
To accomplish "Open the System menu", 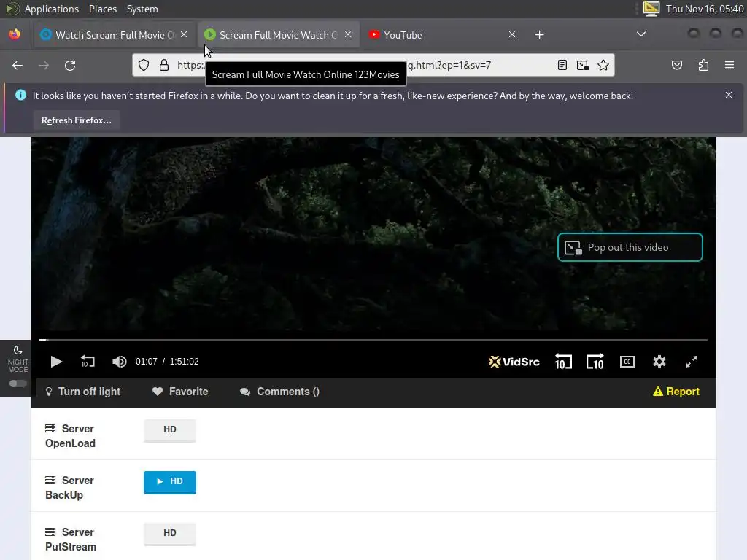I will tap(142, 9).
